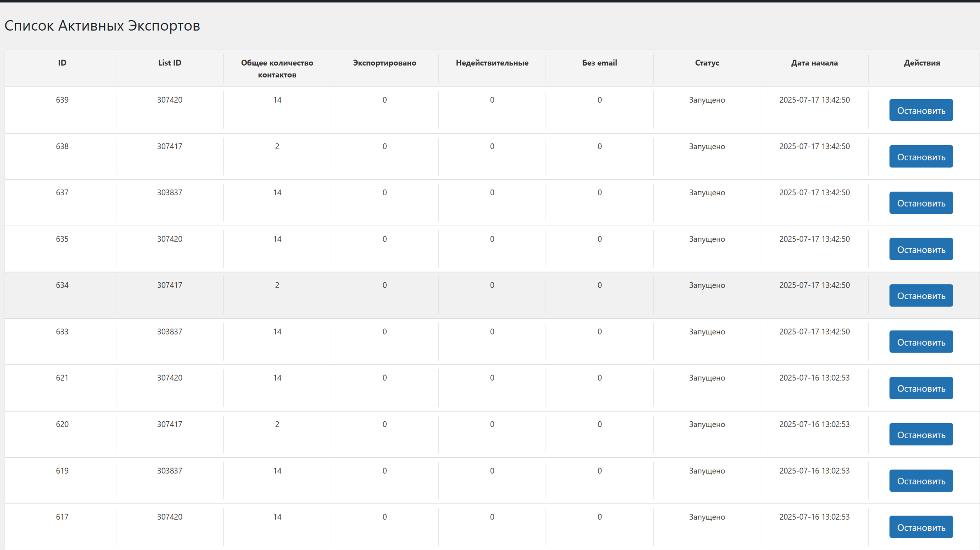The image size is (980, 550).
Task: Stop export with ID 620
Action: [x=921, y=435]
